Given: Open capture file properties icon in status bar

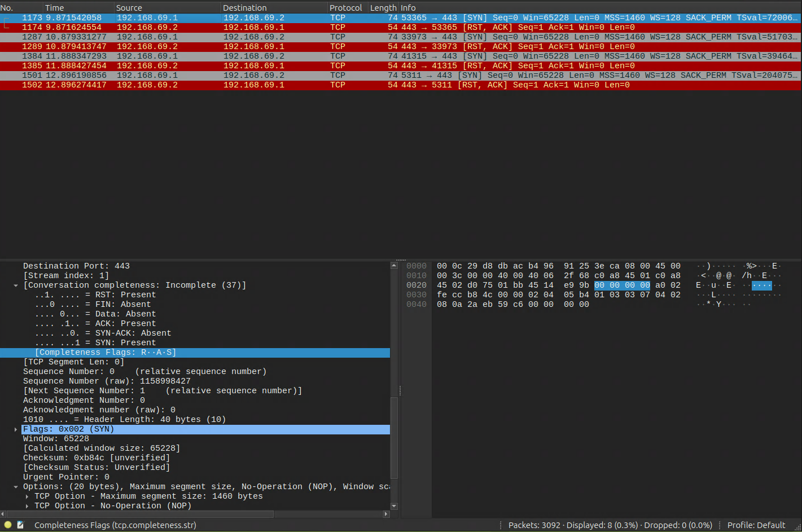Looking at the screenshot, I should (x=20, y=525).
